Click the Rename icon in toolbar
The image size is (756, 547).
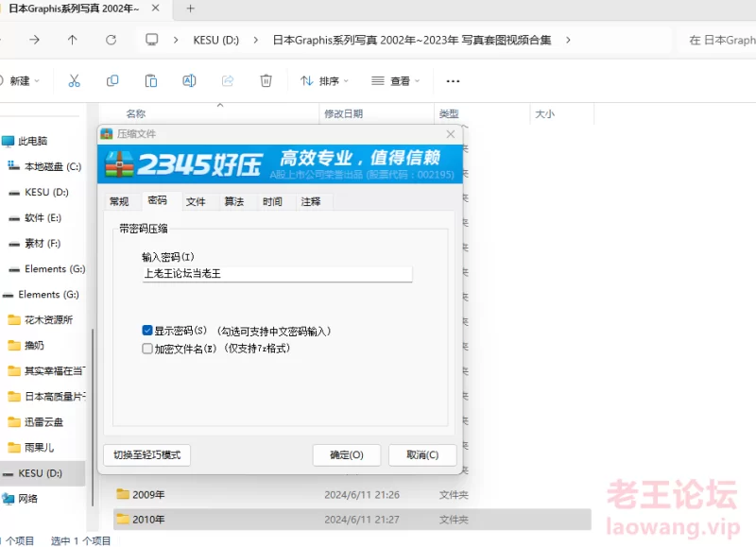[189, 80]
